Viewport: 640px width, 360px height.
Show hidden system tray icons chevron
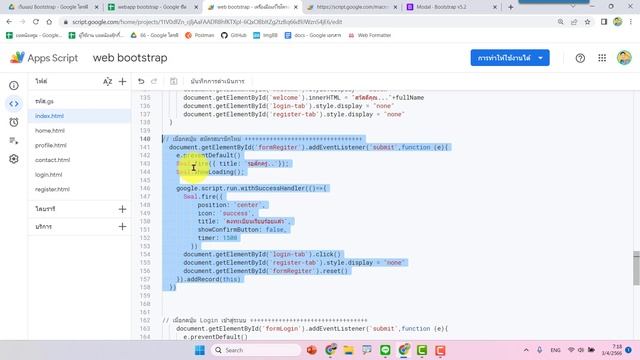[x=526, y=350]
